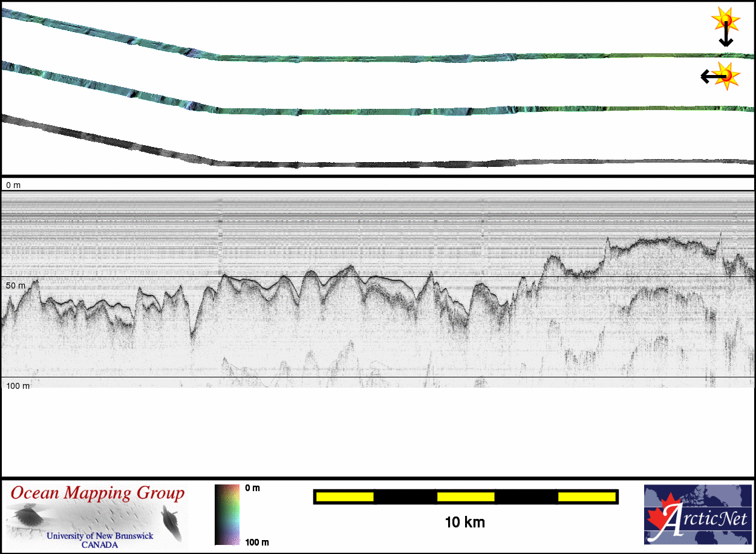Click the "50 m" depth label on the profile
The width and height of the screenshot is (756, 554).
16,285
